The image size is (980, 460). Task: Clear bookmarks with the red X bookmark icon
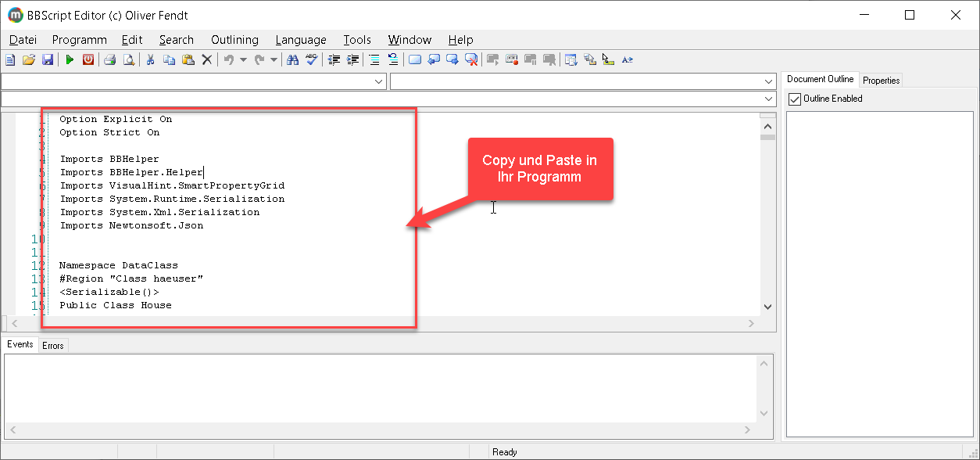click(x=472, y=59)
